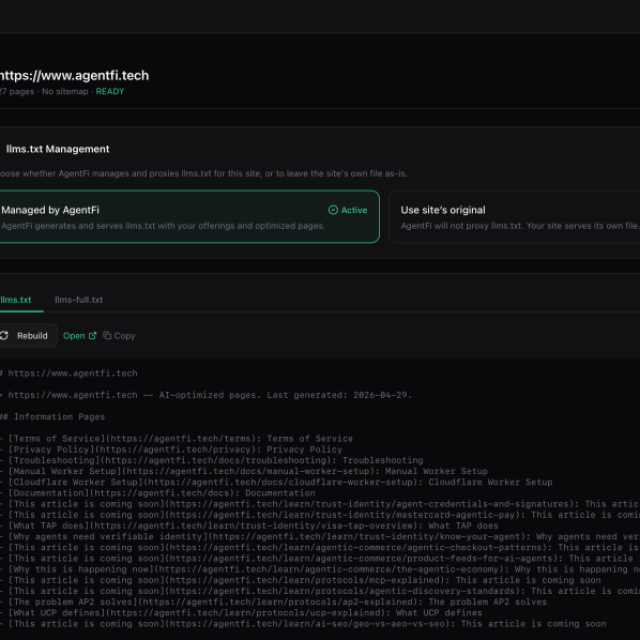The height and width of the screenshot is (640, 640).
Task: Click the No sitemap text
Action: pyautogui.click(x=65, y=91)
